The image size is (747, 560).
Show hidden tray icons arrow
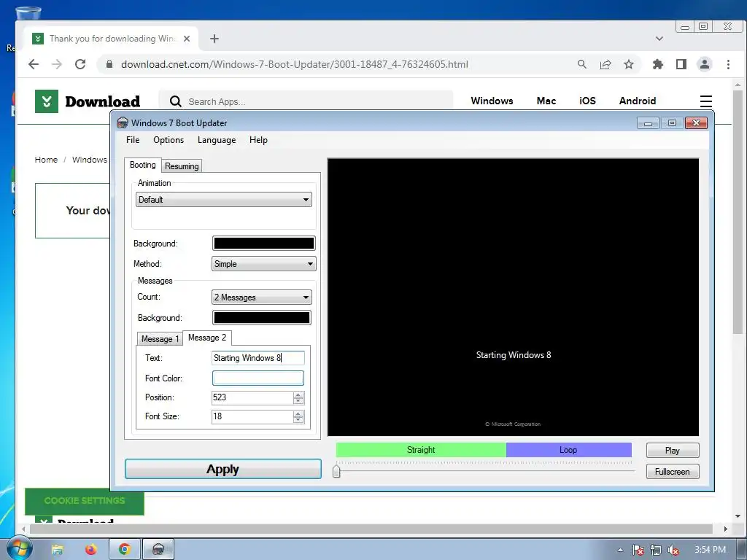[x=620, y=550]
